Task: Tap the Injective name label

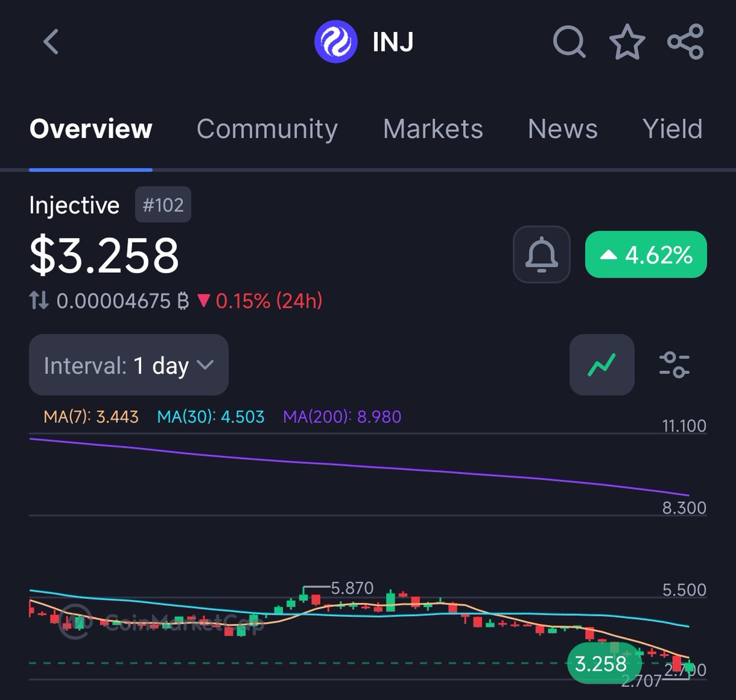Action: (x=74, y=205)
